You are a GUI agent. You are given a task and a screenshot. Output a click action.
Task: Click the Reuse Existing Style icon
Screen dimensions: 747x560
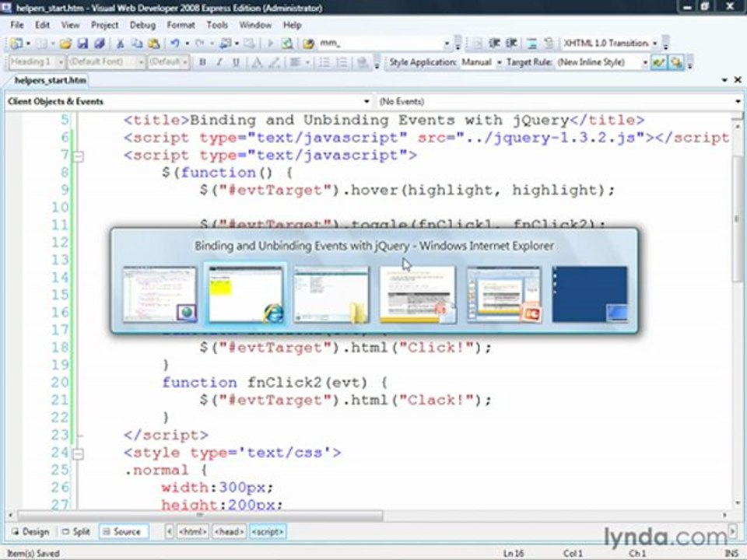(x=676, y=62)
